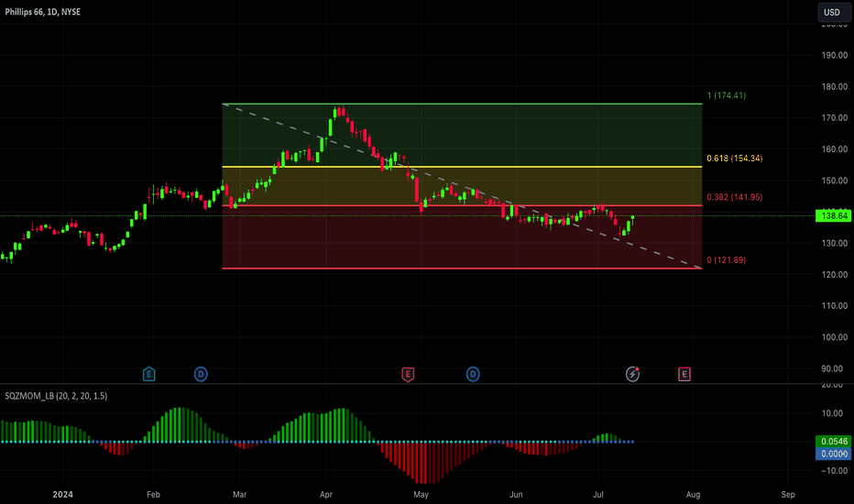Click the 190.00 price axis label
854x504 pixels.
835,55
